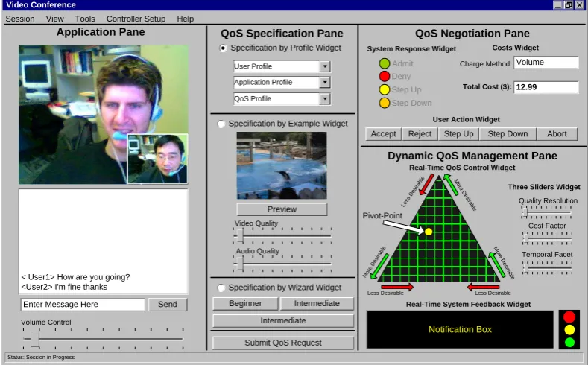Screen dimensions: 588x365
Task: Click the Enter Message Here input field
Action: click(83, 305)
